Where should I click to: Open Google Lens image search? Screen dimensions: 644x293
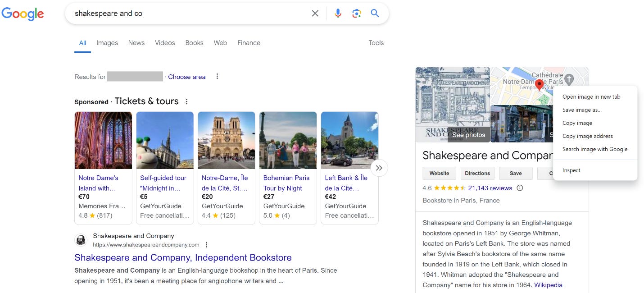click(357, 14)
